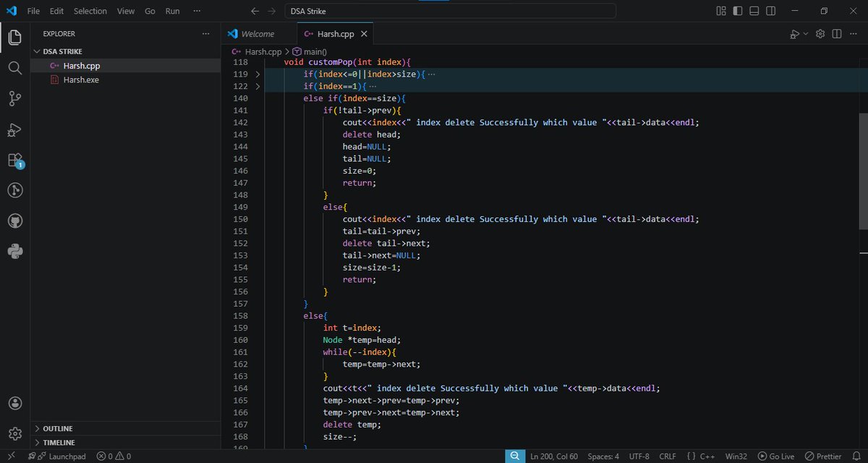Expand the folded region at line 122
The image size is (868, 463).
tap(258, 87)
